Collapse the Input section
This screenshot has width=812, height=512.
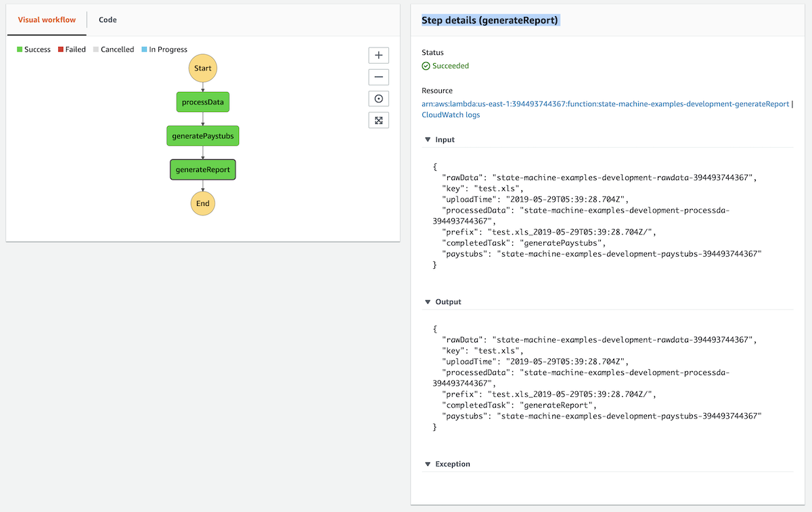428,140
